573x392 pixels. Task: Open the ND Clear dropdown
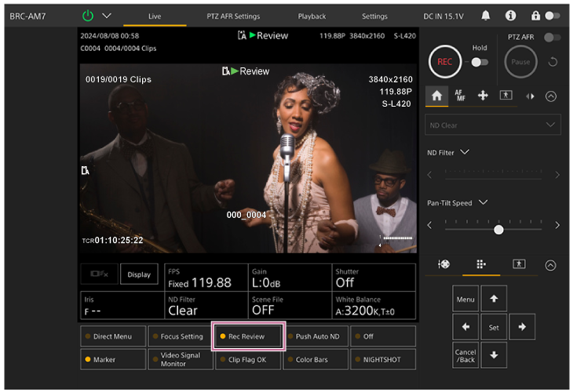[x=494, y=125]
